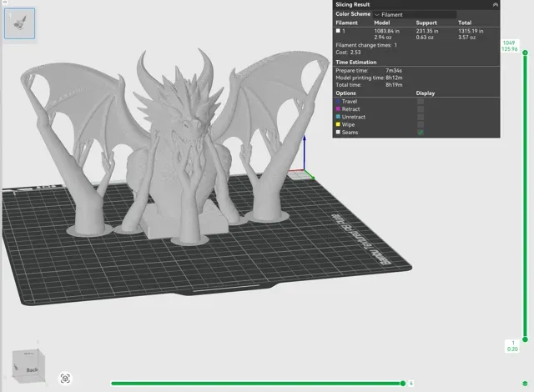534x392 pixels.
Task: Click the green layer settings icon at bottom right
Action: [x=525, y=384]
